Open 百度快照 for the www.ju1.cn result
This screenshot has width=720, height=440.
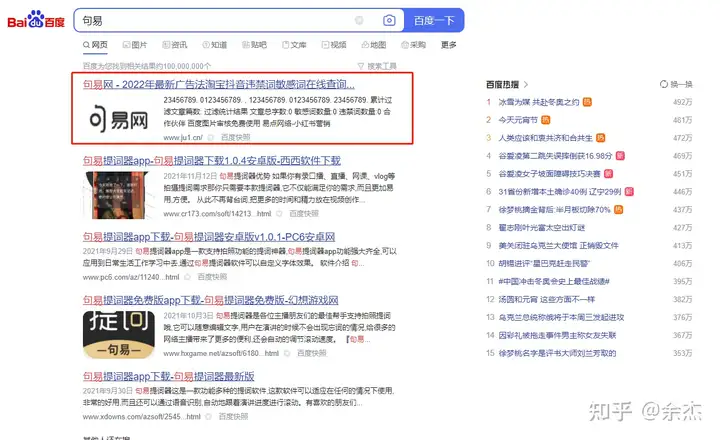(236, 137)
